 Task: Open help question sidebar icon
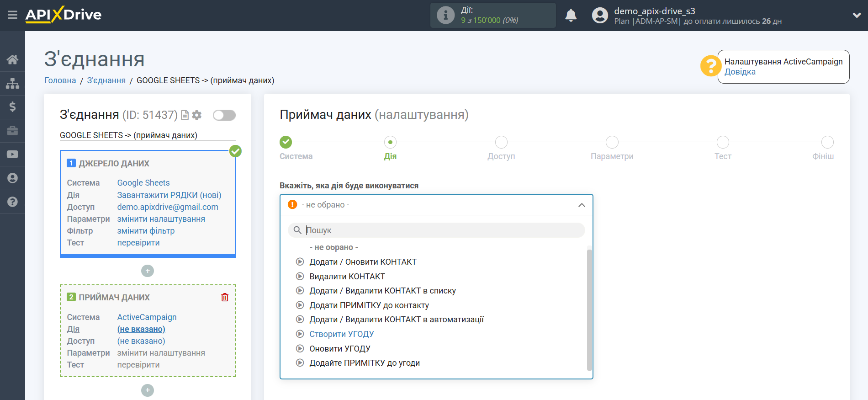(12, 202)
